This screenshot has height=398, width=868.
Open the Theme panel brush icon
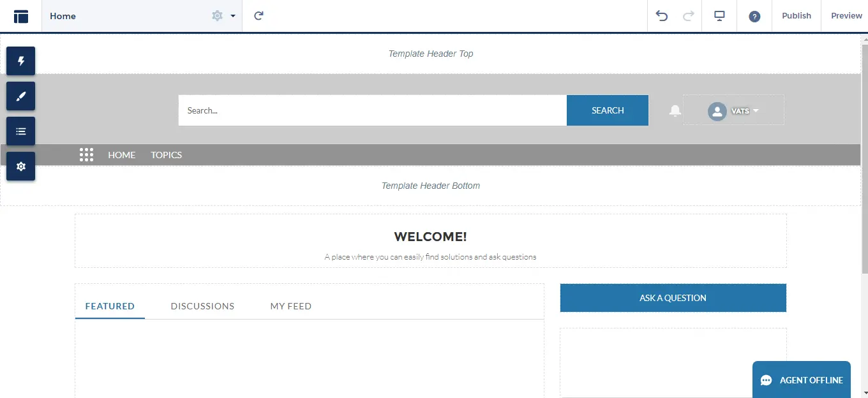(x=21, y=96)
